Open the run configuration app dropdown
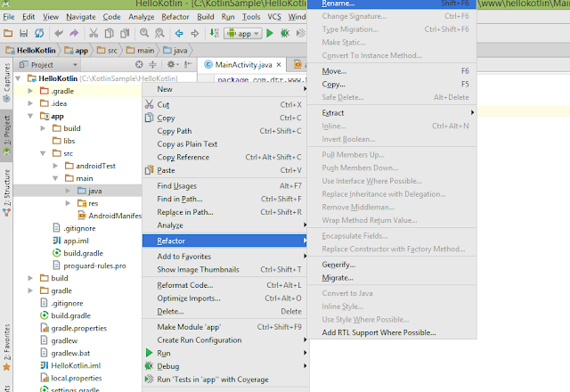Viewport: 570px width, 392px height. 243,34
